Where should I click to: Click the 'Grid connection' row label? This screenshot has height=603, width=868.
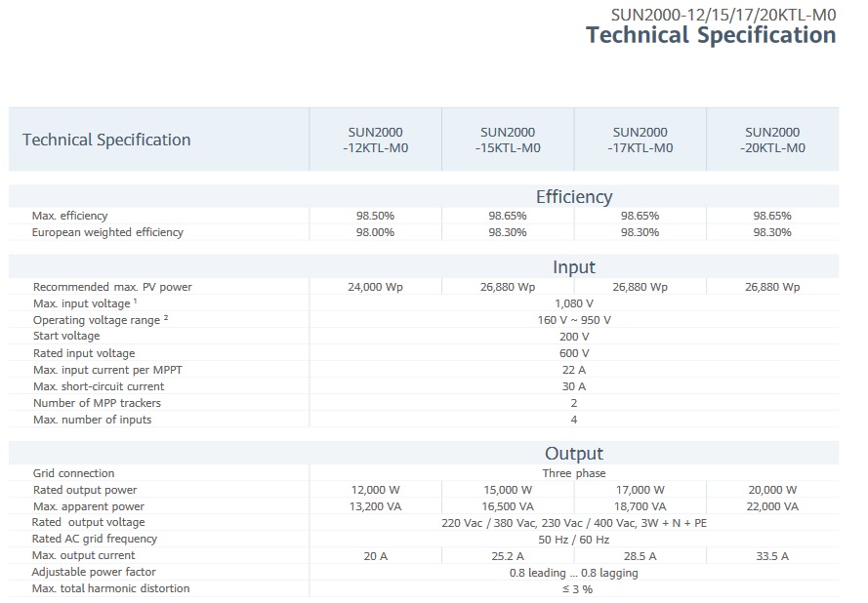tap(73, 473)
